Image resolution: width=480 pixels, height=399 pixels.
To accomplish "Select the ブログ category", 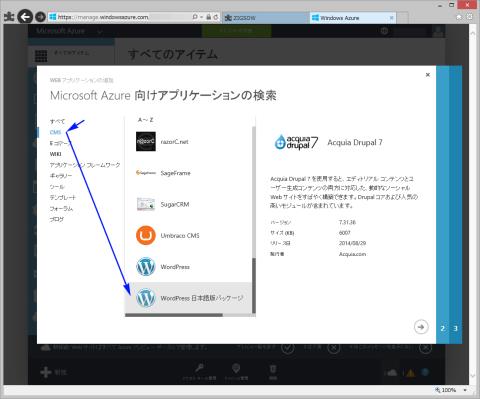I will [57, 219].
